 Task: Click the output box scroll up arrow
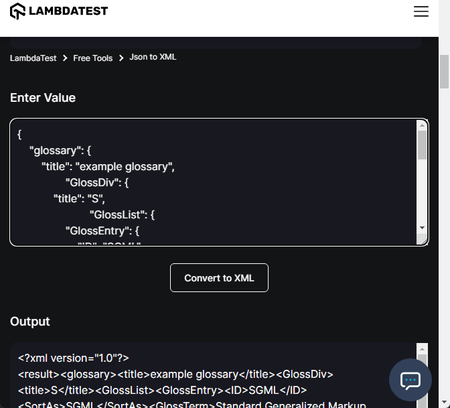pos(422,349)
